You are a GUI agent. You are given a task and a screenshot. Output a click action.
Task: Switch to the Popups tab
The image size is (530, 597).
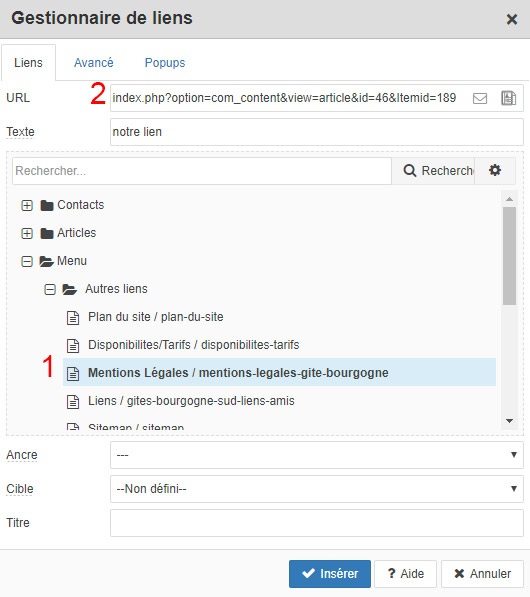165,62
